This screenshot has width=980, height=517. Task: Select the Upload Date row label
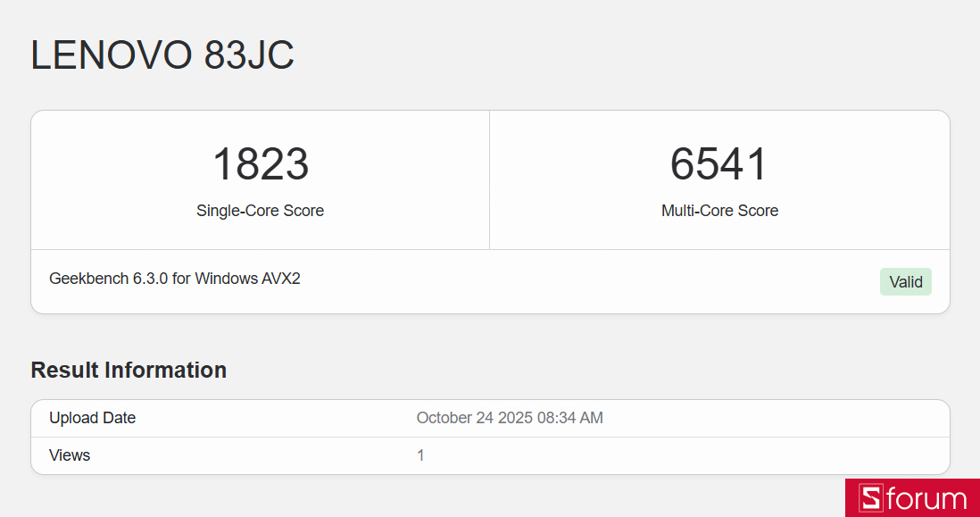(93, 418)
